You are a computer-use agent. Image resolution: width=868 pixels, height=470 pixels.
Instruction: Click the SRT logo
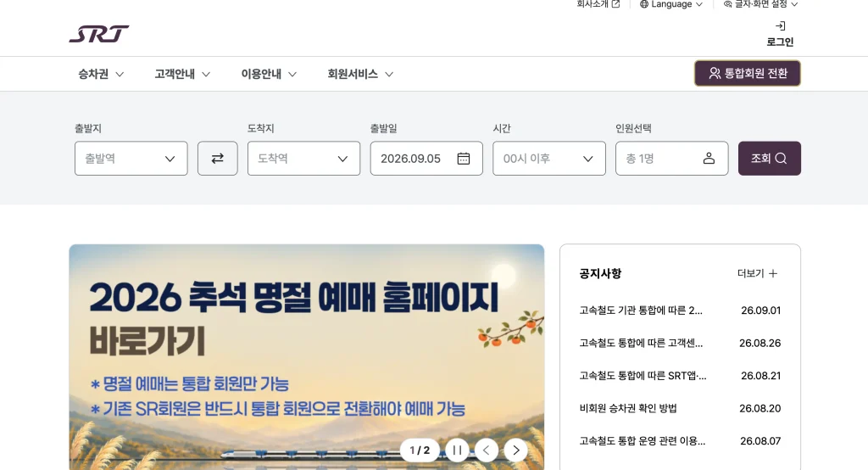tap(99, 34)
